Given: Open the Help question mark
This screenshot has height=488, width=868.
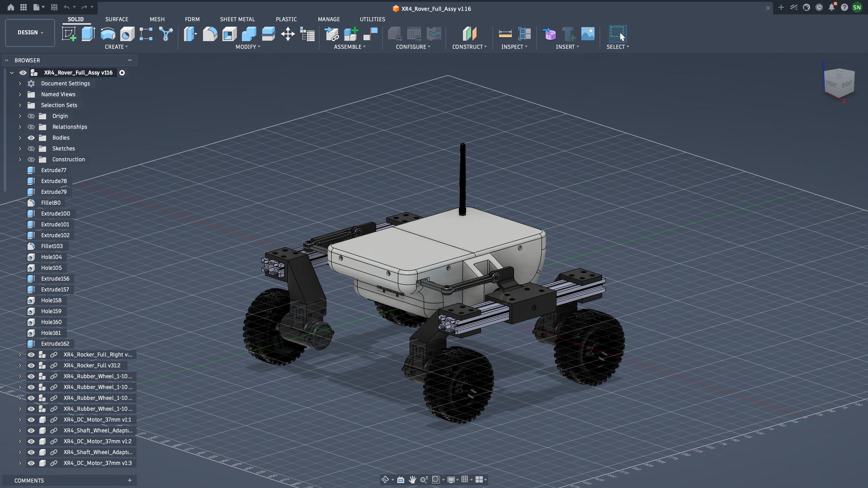Looking at the screenshot, I should (844, 7).
